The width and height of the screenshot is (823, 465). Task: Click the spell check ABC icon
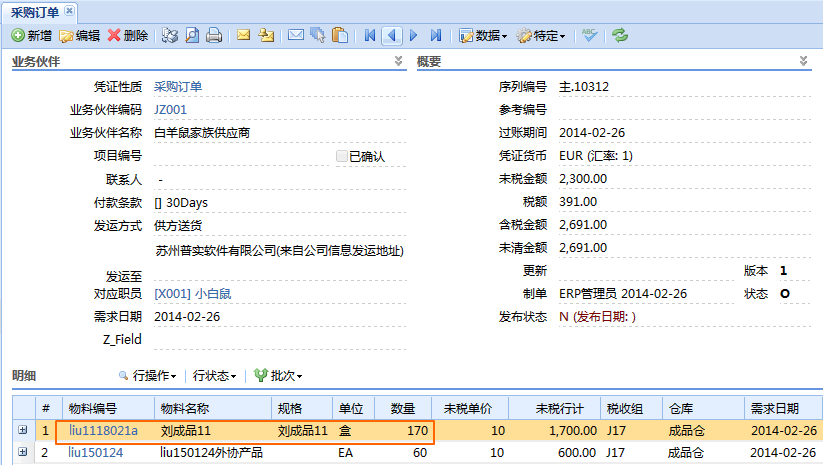(590, 35)
